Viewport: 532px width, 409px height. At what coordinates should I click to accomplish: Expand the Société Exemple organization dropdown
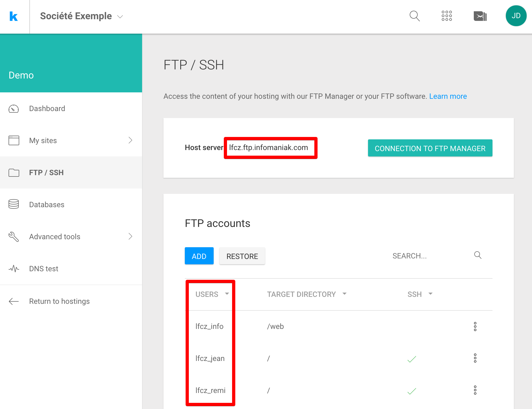click(x=120, y=17)
